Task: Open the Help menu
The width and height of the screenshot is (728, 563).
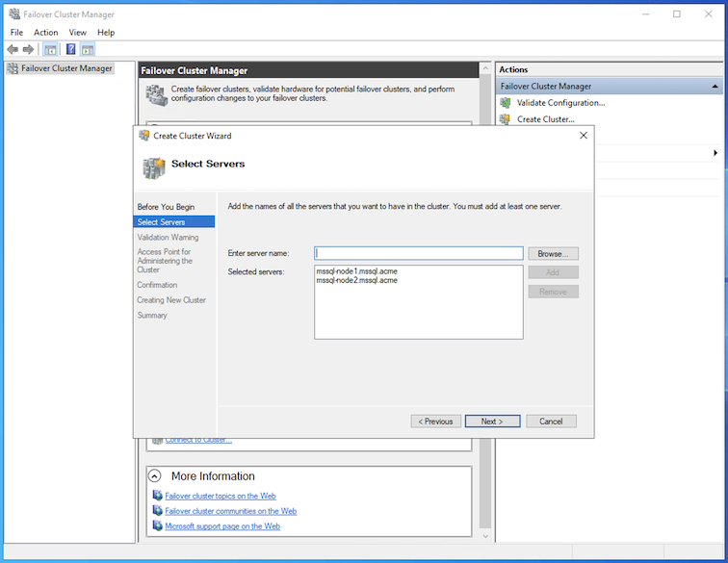Action: 106,33
